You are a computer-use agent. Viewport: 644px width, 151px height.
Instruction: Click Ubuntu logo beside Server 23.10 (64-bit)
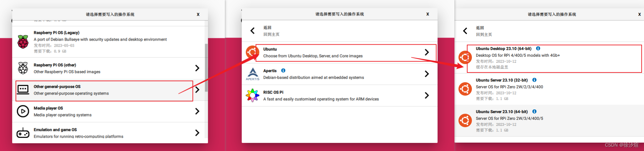click(465, 120)
